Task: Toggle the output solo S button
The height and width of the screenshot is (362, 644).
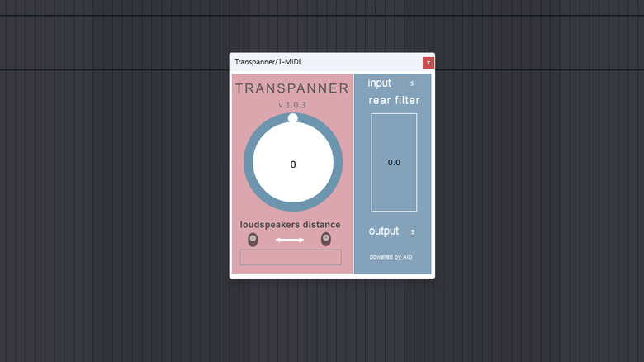Action: tap(413, 231)
